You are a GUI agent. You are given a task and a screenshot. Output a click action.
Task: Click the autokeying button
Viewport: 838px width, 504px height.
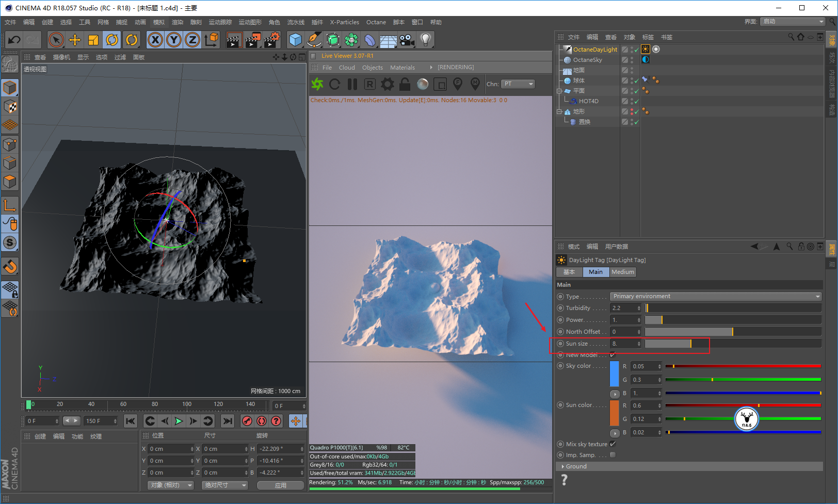click(x=262, y=421)
